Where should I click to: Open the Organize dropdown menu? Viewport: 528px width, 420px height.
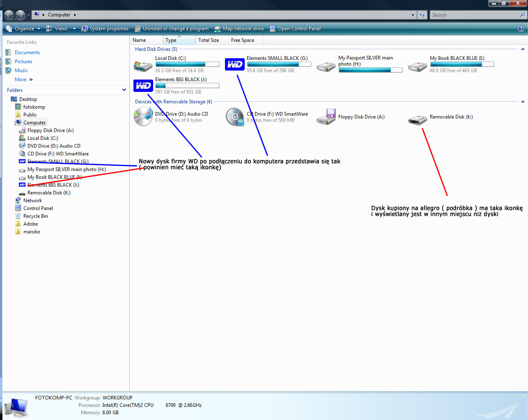coord(25,29)
